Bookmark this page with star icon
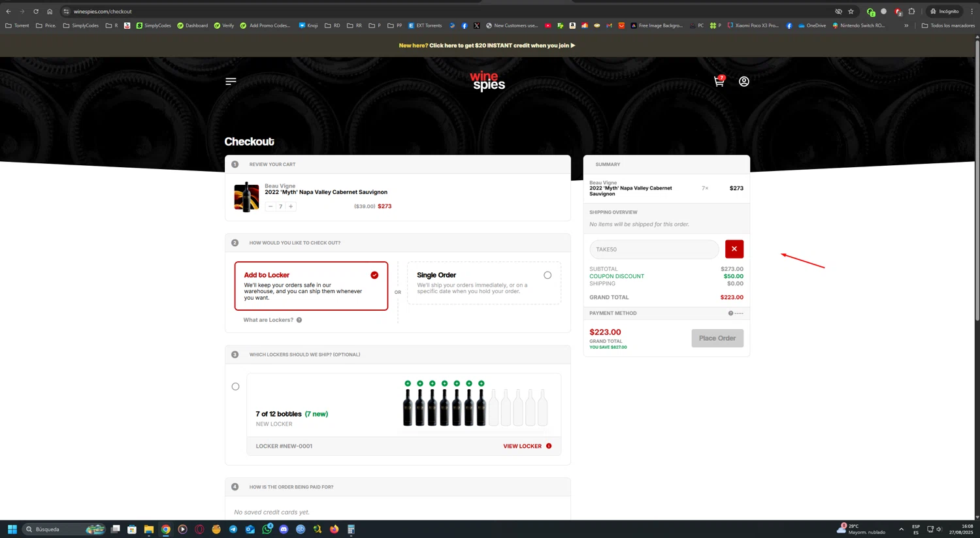980x538 pixels. coord(851,11)
